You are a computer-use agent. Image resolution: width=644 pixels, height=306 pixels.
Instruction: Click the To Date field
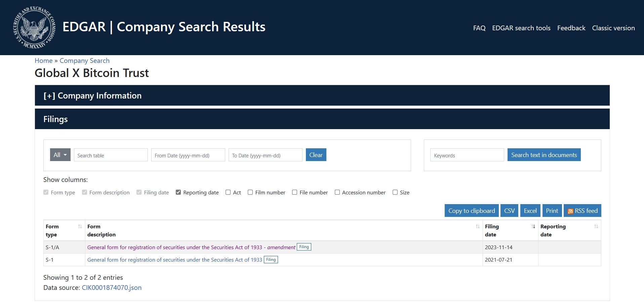coord(265,155)
